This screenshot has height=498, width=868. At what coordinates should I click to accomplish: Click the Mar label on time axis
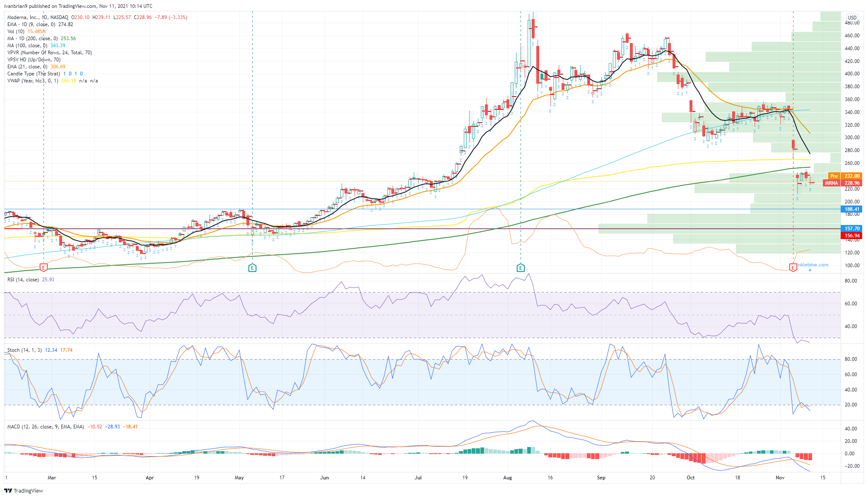tap(52, 478)
